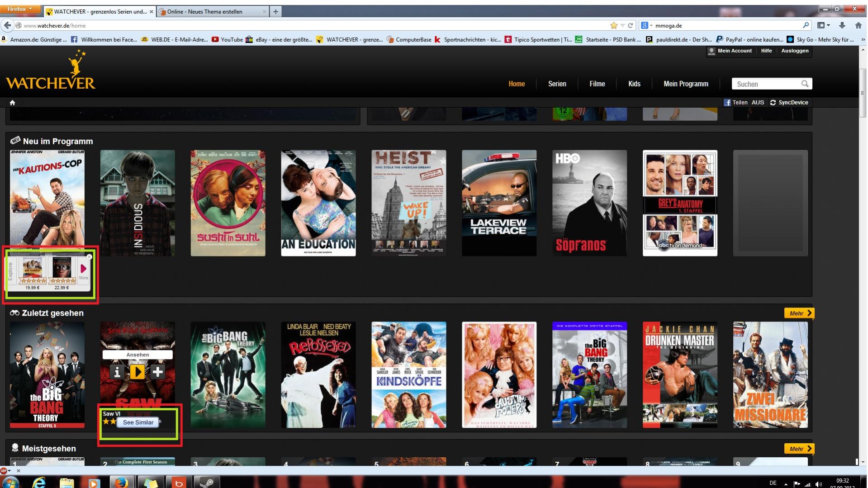
Task: Switch to Online - Neues Thema erstellen tab
Action: tap(213, 11)
